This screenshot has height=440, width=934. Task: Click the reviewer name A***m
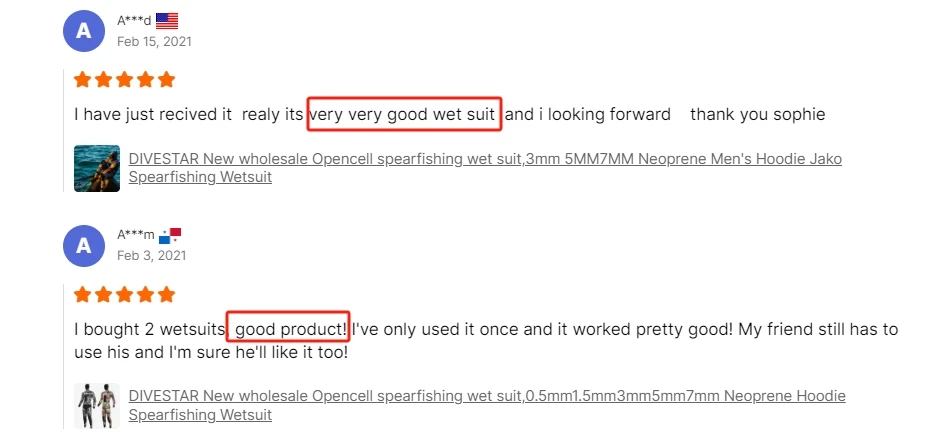tap(136, 235)
